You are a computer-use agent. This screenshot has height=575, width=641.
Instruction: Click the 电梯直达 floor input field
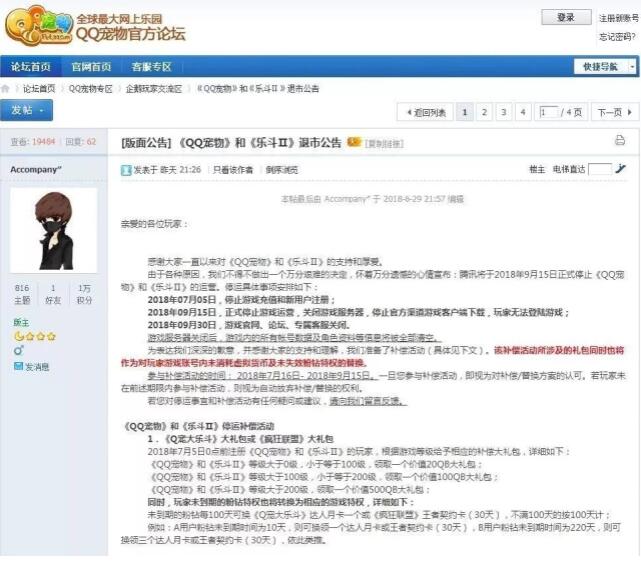coord(600,169)
